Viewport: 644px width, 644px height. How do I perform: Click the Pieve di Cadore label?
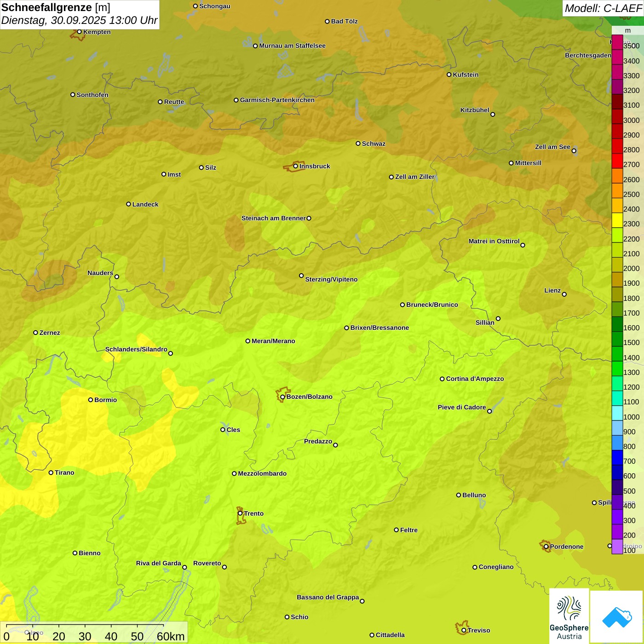(462, 407)
